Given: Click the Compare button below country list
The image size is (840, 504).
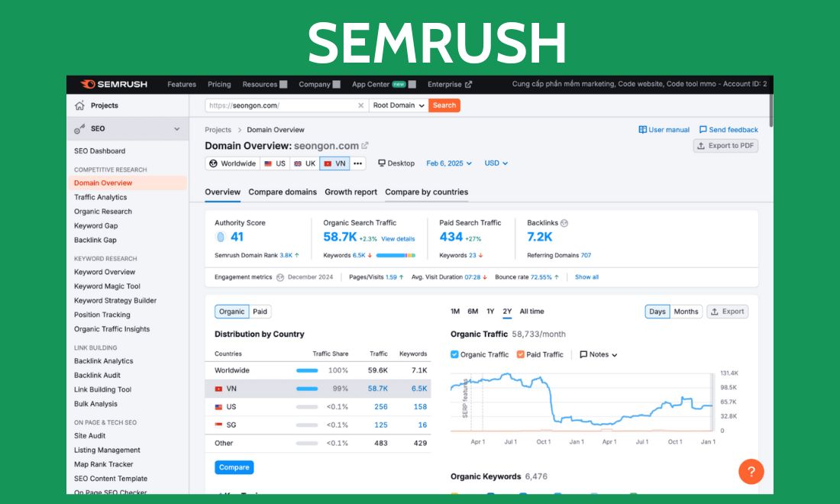Looking at the screenshot, I should click(x=233, y=467).
